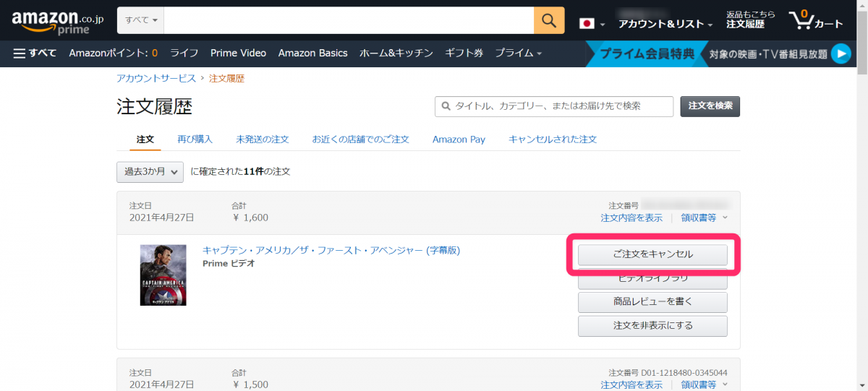Click 商品レビューを書く button
Viewport: 868px width, 391px height.
click(652, 301)
